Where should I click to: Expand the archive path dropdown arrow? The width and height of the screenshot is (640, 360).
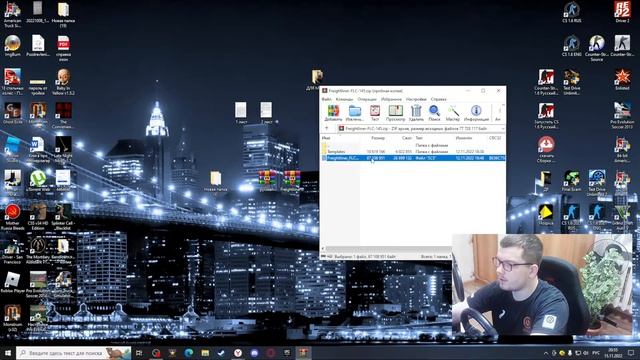502,129
